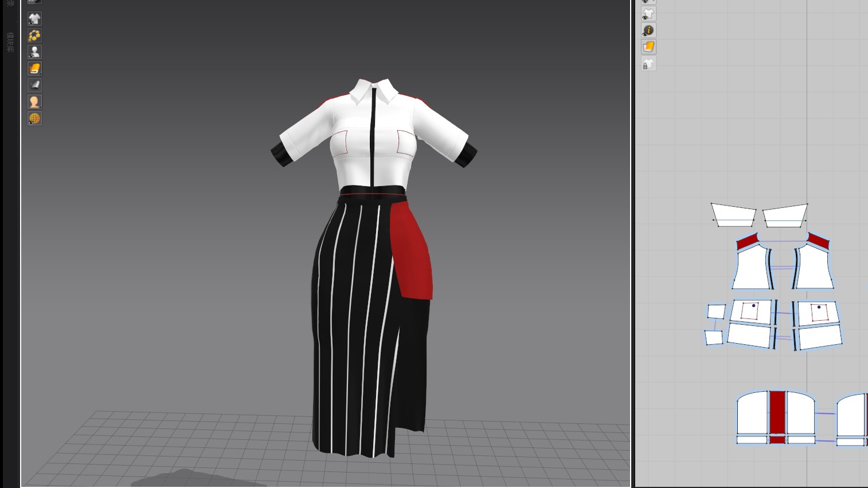868x488 pixels.
Task: Click the shirt padlock lock-pattern icon
Action: 648,64
